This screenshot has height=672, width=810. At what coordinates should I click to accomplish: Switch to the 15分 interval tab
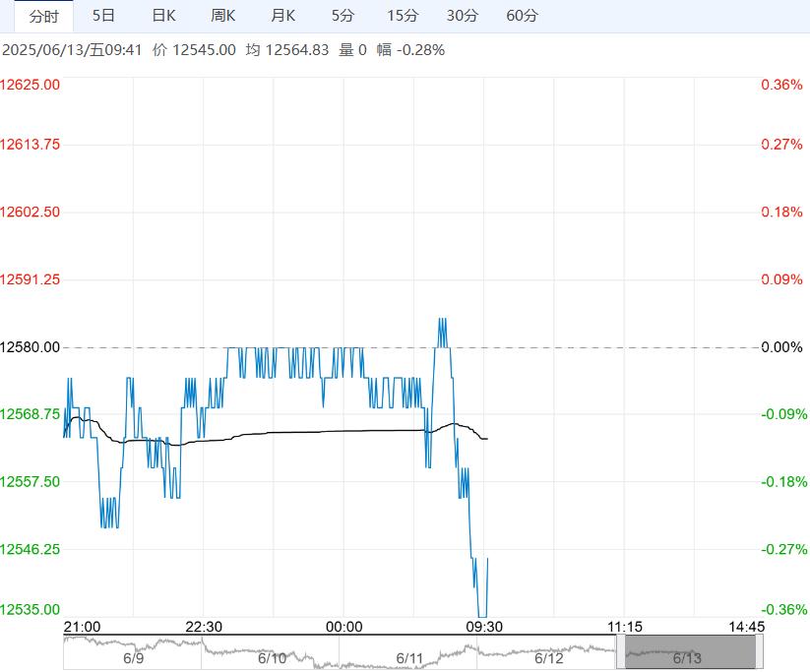(403, 17)
